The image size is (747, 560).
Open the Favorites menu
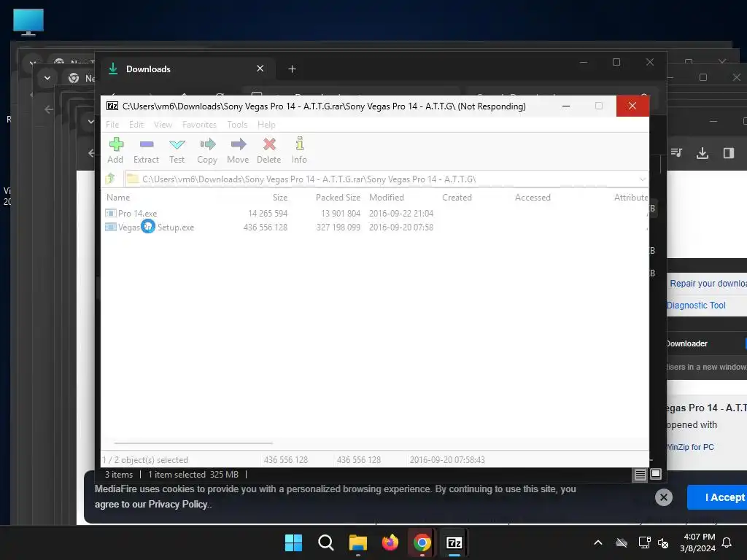(199, 124)
